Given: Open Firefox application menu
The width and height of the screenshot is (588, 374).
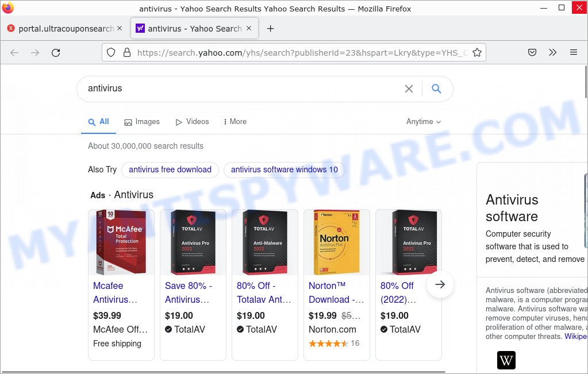Looking at the screenshot, I should pyautogui.click(x=574, y=52).
